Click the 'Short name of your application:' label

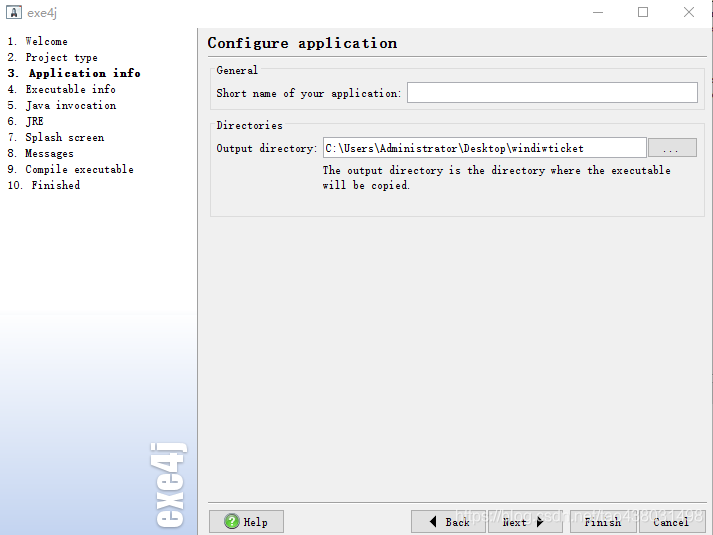[x=309, y=93]
